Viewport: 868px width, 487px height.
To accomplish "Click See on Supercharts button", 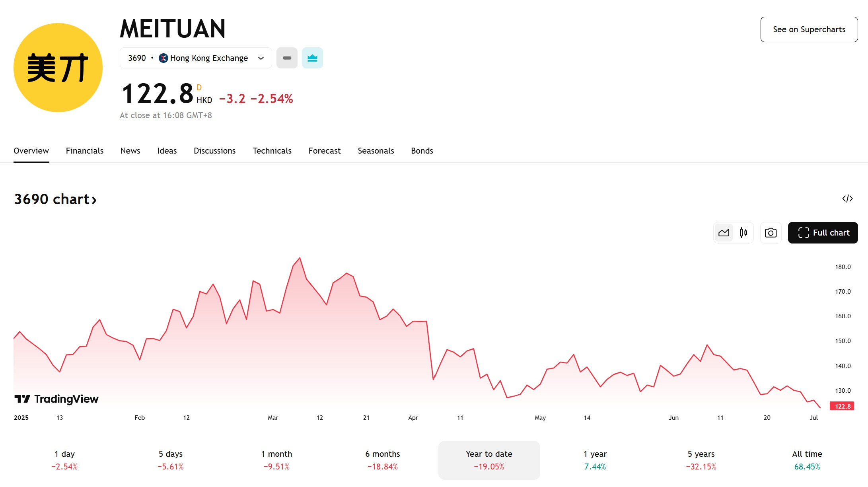I will [809, 29].
